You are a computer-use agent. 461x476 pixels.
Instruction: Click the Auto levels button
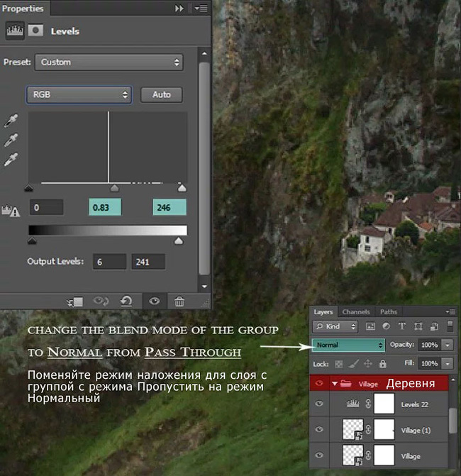click(x=162, y=95)
